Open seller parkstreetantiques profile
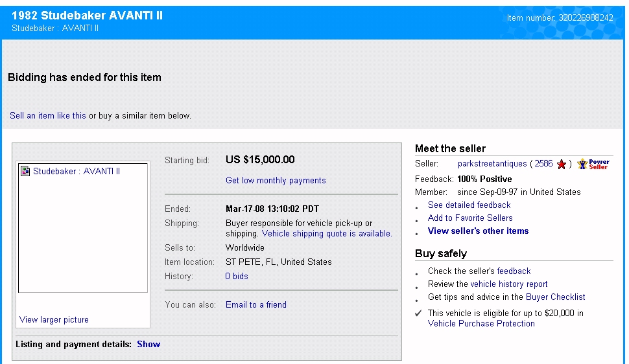This screenshot has height=364, width=629. pyautogui.click(x=492, y=164)
